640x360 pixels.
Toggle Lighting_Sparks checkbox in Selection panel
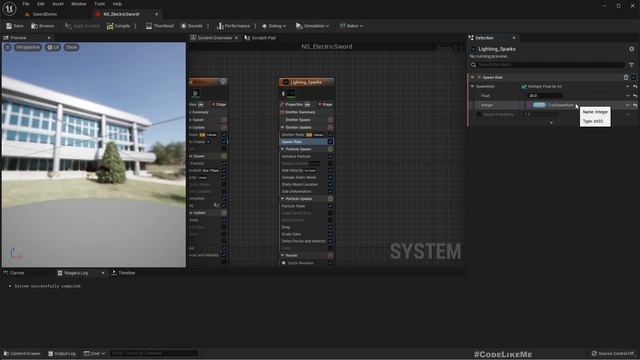473,49
